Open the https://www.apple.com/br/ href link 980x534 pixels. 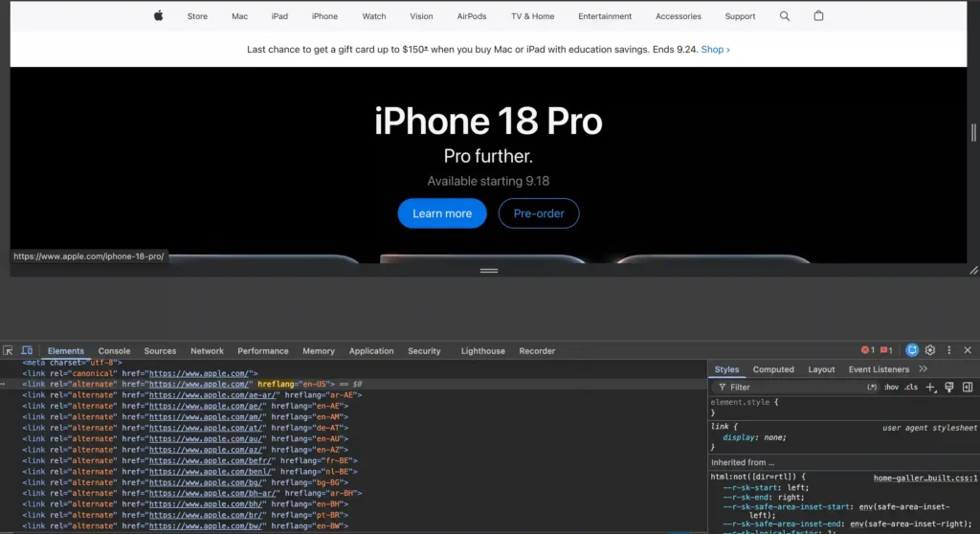pos(206,515)
